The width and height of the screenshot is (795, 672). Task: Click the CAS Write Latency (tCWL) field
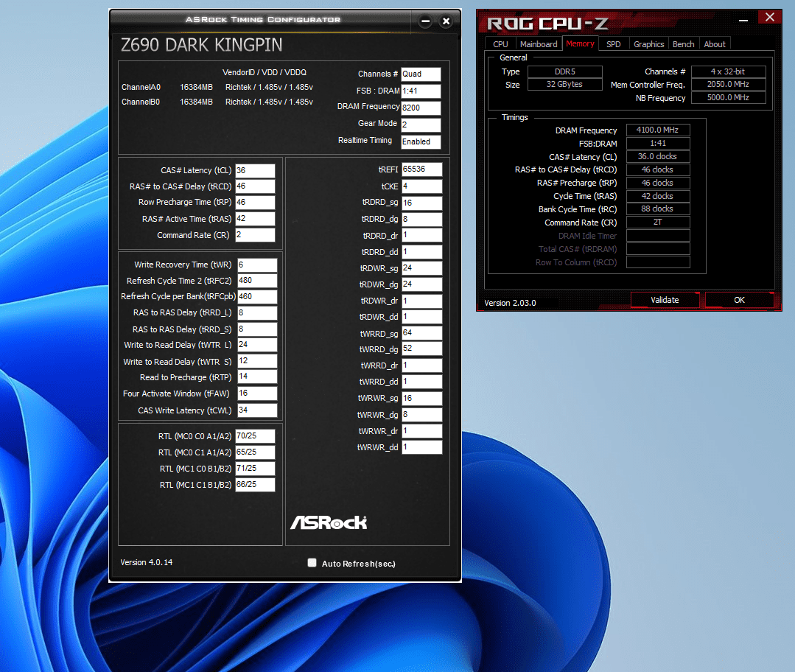point(257,410)
